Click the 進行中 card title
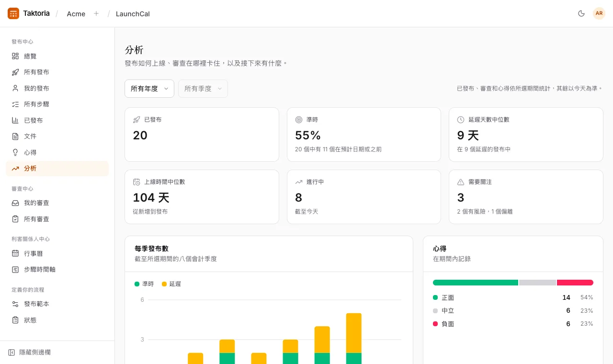The height and width of the screenshot is (364, 613). click(x=315, y=182)
